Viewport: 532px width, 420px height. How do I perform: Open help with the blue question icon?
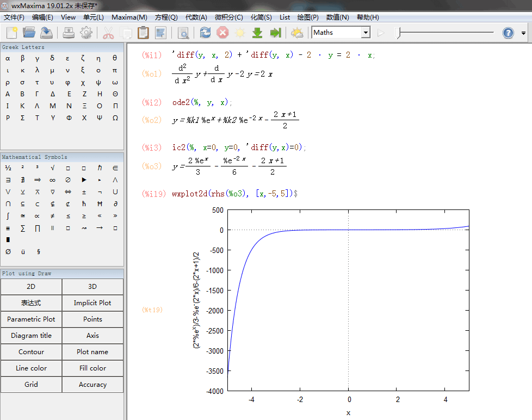[508, 33]
